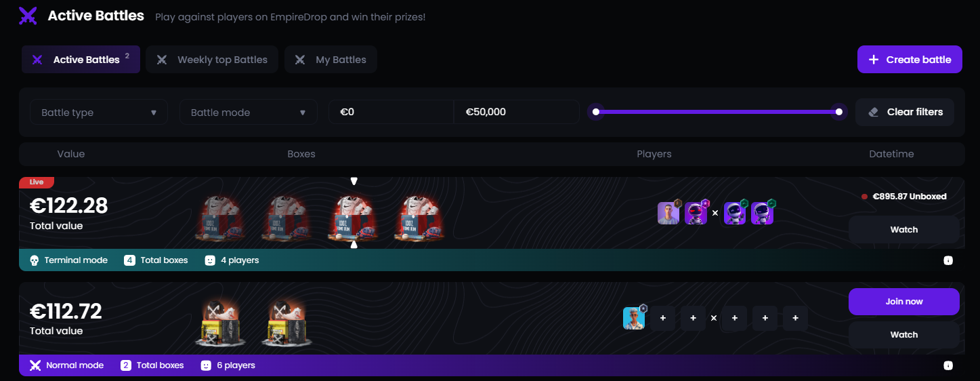The width and height of the screenshot is (980, 381).
Task: Click the minimum price field showing €0
Action: click(x=391, y=112)
